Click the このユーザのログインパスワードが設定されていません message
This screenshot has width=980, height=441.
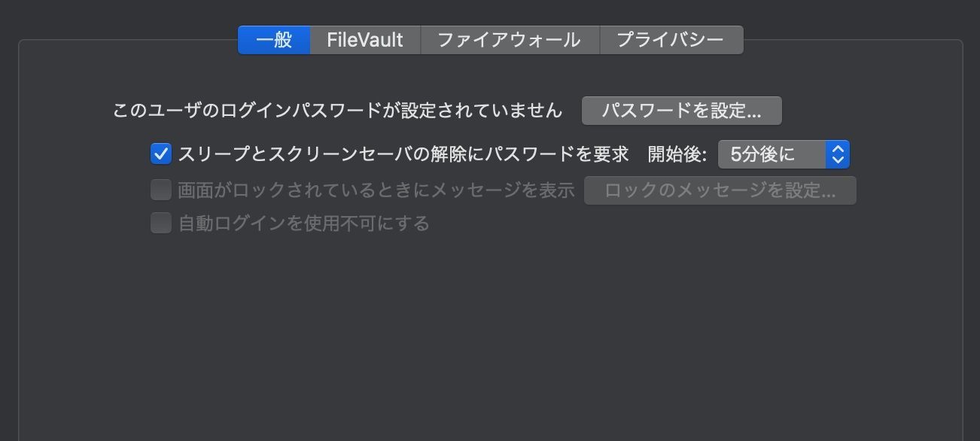(338, 111)
